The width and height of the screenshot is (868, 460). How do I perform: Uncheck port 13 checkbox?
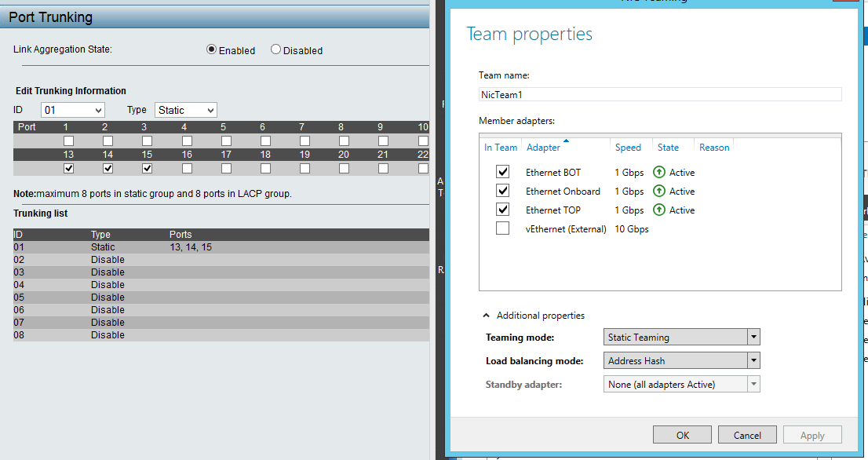coord(68,168)
